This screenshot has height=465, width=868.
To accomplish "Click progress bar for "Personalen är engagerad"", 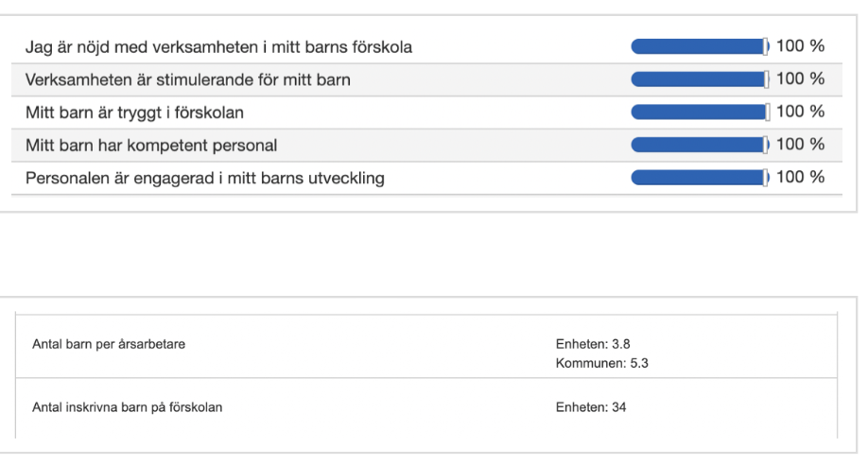I will (700, 178).
